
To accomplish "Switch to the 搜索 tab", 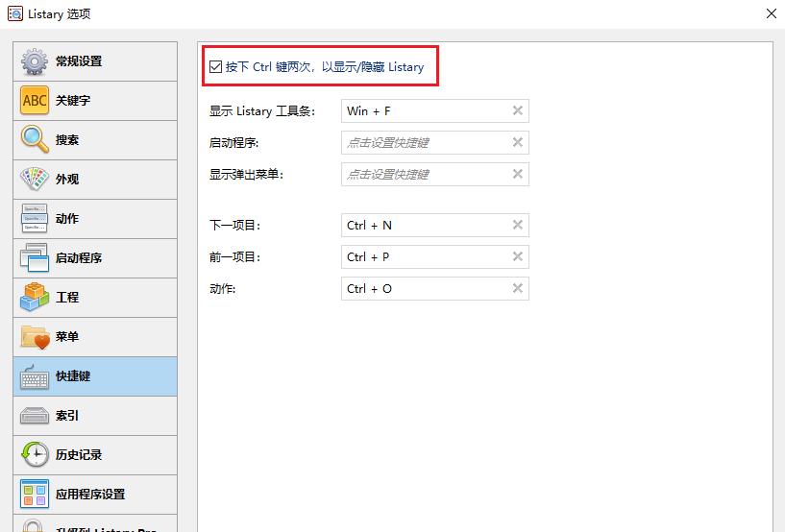I will (x=95, y=139).
